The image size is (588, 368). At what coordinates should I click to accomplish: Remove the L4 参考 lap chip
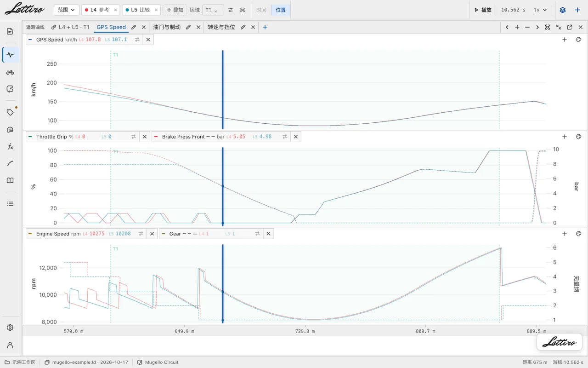[x=115, y=10]
